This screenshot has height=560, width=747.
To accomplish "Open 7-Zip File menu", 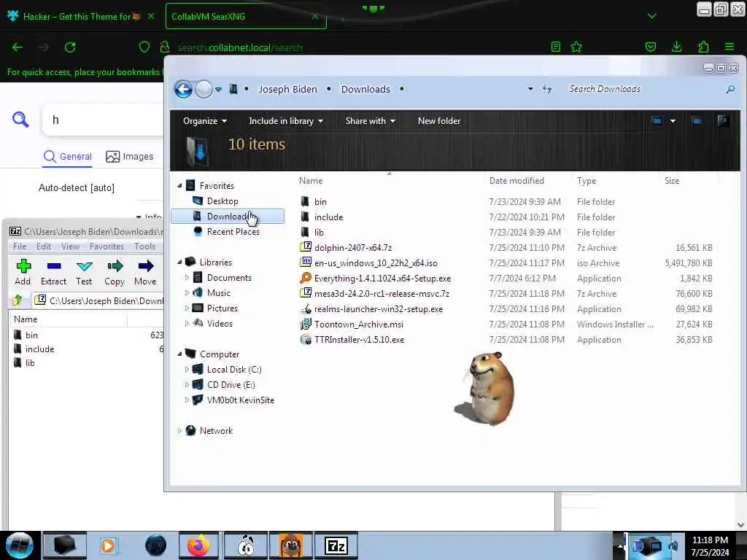I will coord(20,246).
